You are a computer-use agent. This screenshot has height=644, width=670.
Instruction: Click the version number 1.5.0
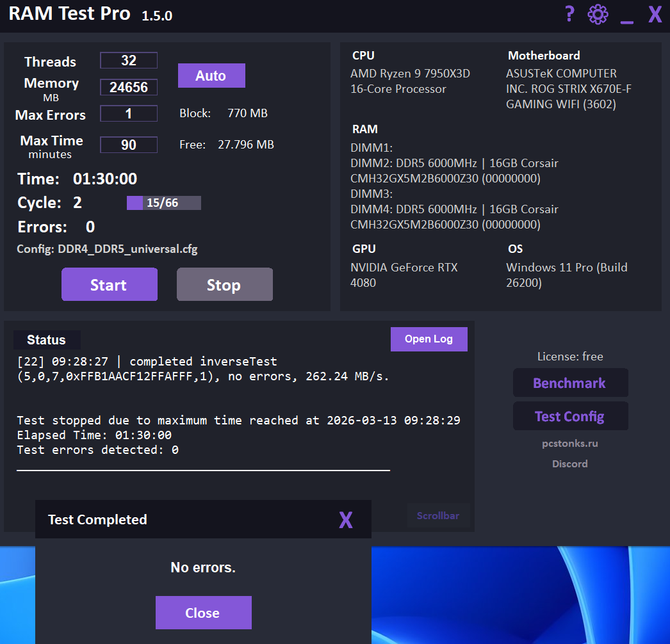157,16
